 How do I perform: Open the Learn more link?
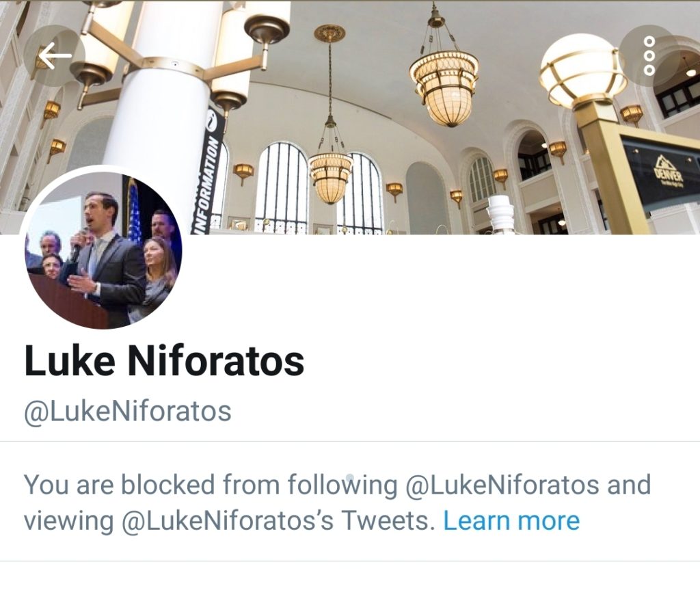(511, 520)
